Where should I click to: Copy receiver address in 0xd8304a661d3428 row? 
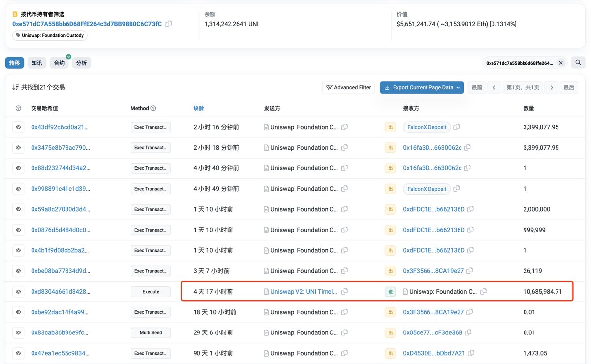[483, 292]
